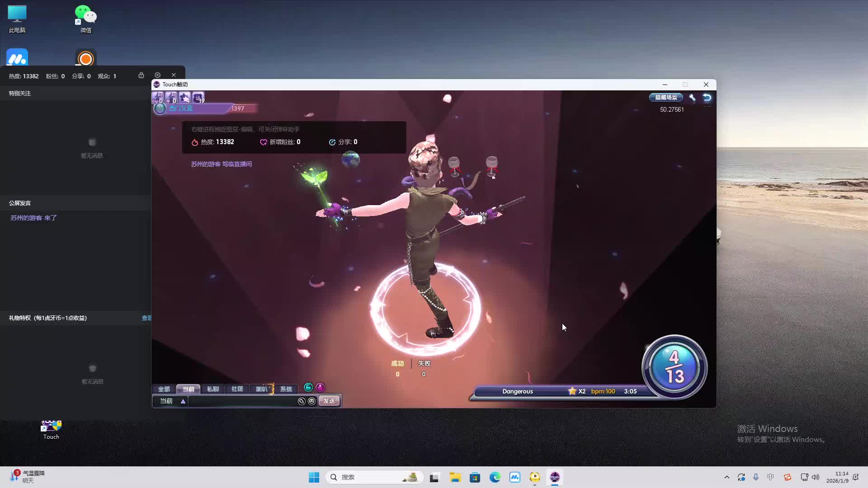Expand the 当前 channel selector arrow
Viewport: 868px width, 488px height.
183,401
